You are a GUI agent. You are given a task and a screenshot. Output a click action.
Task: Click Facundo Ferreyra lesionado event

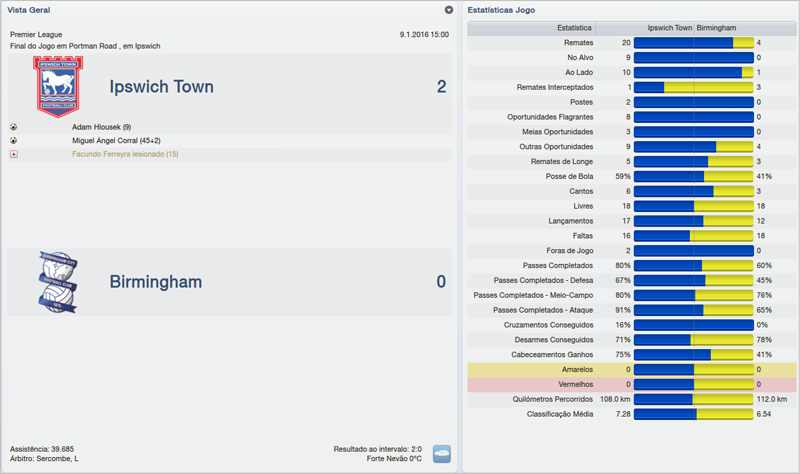pyautogui.click(x=125, y=154)
